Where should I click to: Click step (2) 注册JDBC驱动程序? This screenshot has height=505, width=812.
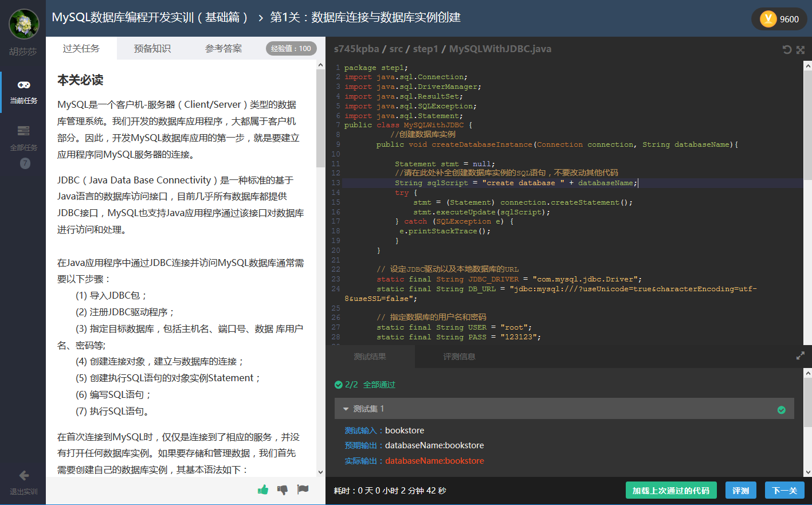(125, 312)
